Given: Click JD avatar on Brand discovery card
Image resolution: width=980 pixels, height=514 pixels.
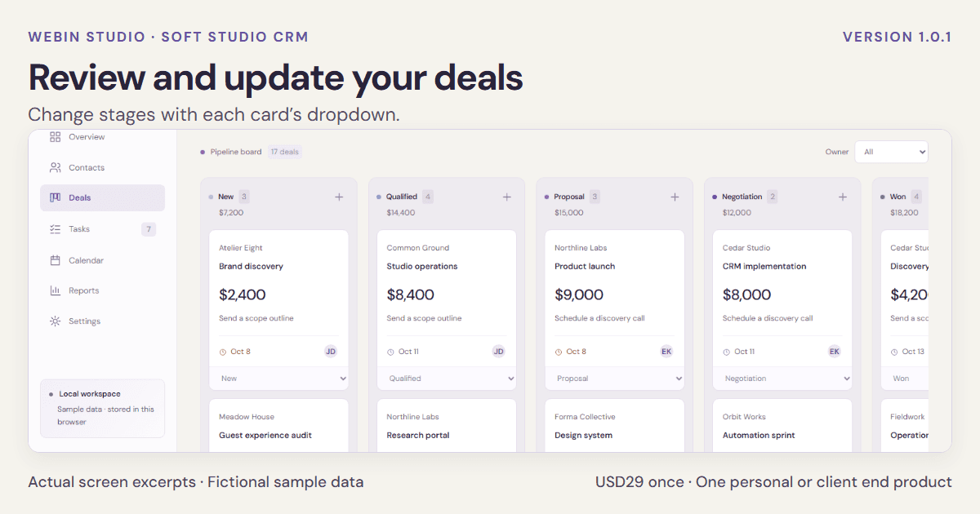Looking at the screenshot, I should tap(331, 352).
